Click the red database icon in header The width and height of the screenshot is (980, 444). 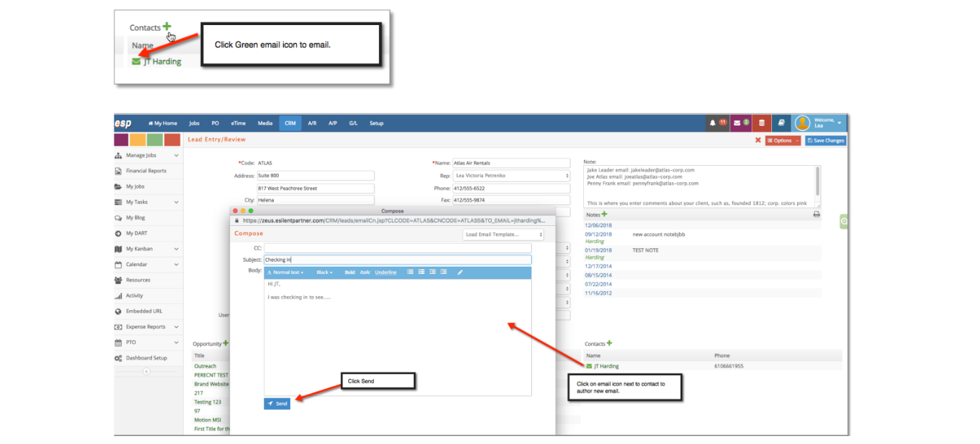(762, 123)
